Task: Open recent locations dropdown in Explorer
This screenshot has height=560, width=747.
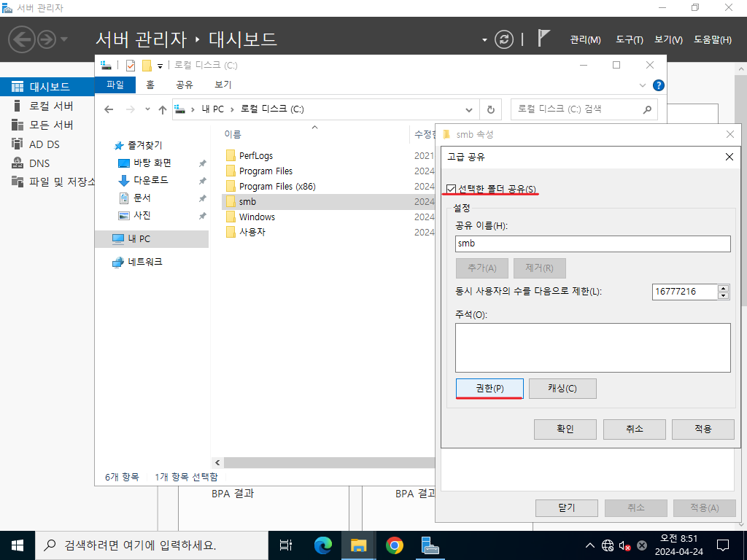Action: [x=147, y=109]
